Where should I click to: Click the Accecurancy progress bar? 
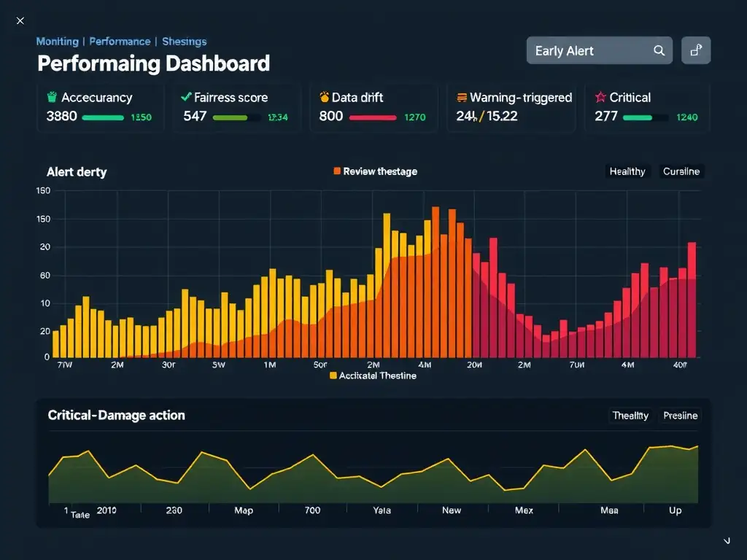coord(103,117)
